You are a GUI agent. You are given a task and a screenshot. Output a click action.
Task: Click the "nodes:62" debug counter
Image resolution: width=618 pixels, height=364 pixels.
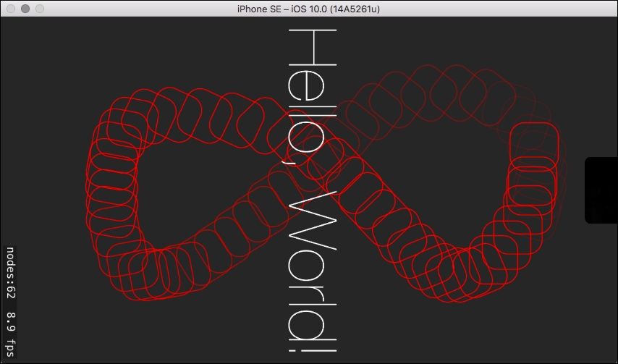[11, 273]
